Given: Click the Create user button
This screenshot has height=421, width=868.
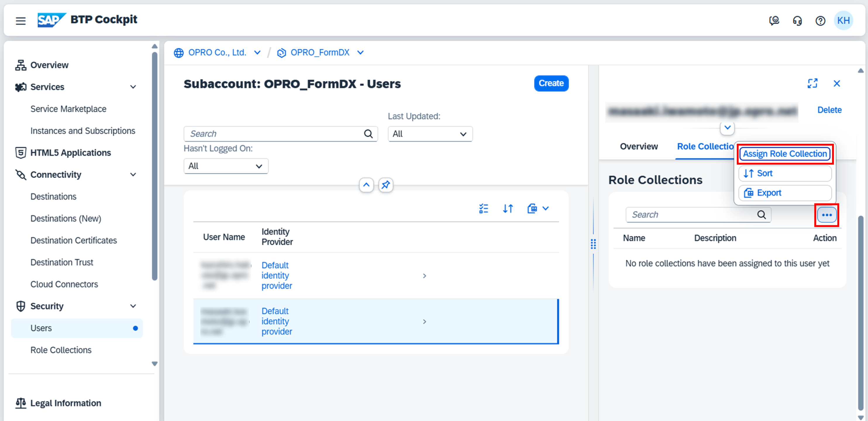Looking at the screenshot, I should (x=551, y=83).
